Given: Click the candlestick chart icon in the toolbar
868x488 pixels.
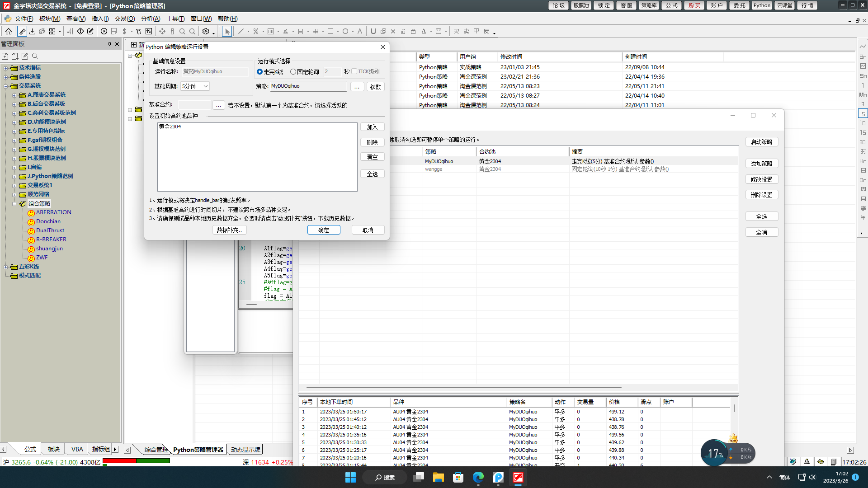Looking at the screenshot, I should tap(71, 31).
